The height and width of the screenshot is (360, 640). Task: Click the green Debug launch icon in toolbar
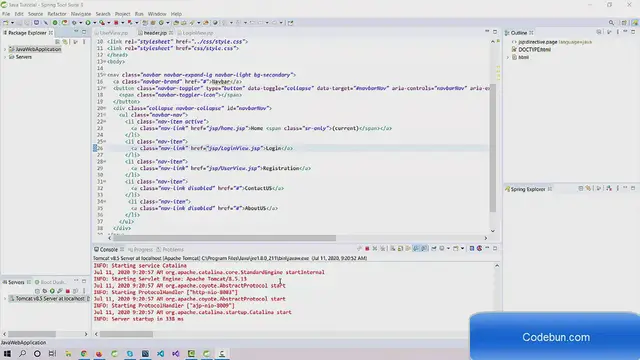74,23
